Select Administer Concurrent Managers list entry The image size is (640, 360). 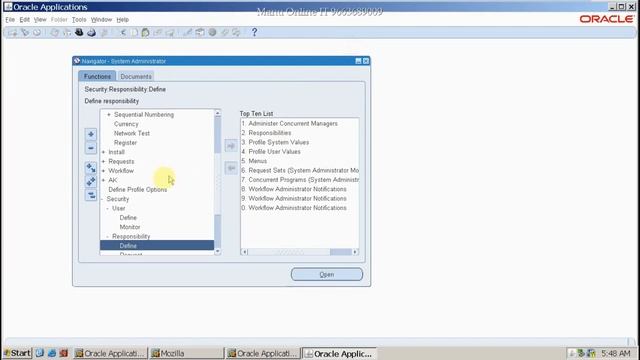click(x=293, y=124)
